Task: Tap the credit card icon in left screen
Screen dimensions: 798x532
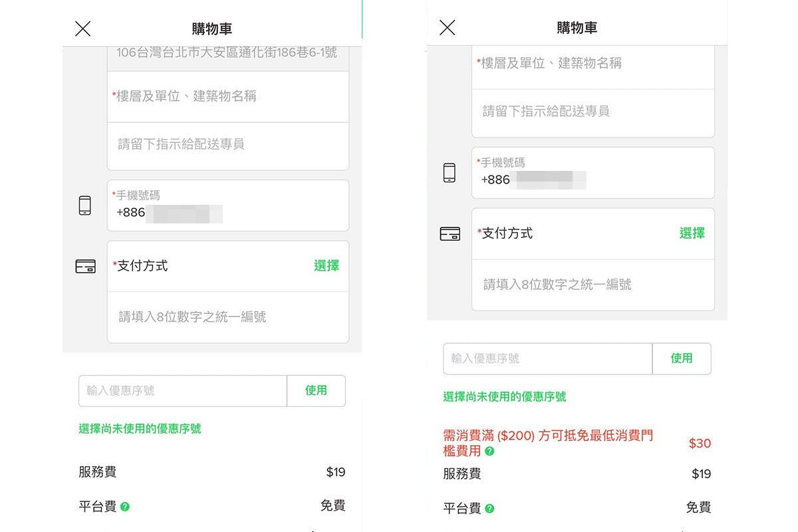Action: (85, 266)
